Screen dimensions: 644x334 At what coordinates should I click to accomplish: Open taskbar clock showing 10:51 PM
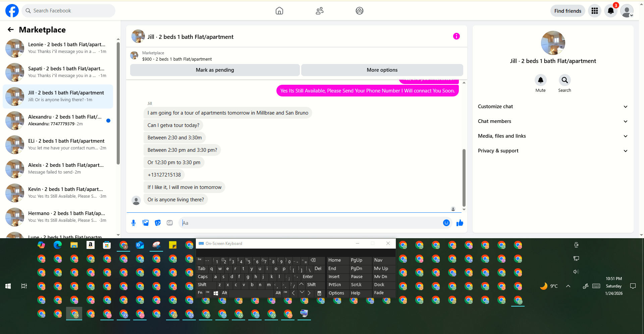(x=614, y=286)
